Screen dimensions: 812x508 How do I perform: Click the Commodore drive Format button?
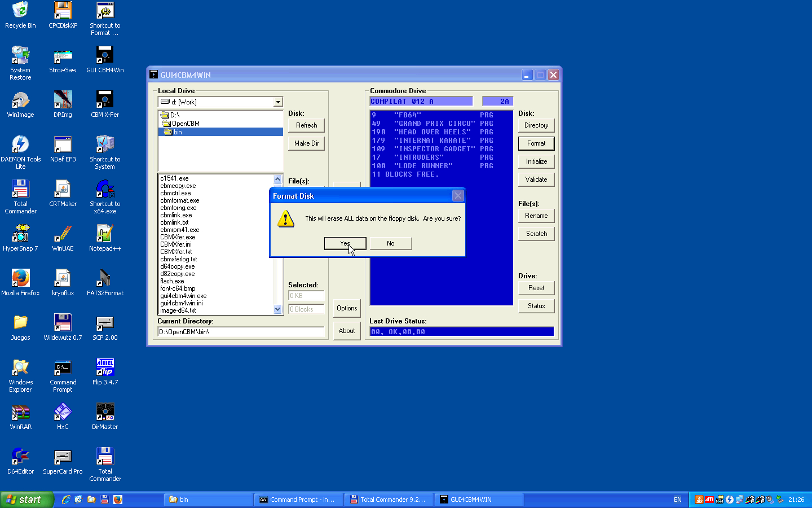click(536, 143)
